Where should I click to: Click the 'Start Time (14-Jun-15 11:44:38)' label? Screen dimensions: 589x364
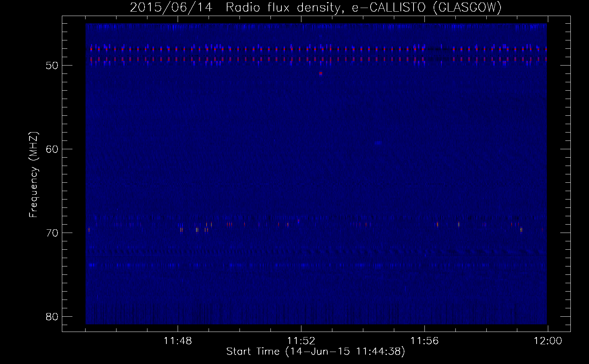(x=316, y=352)
